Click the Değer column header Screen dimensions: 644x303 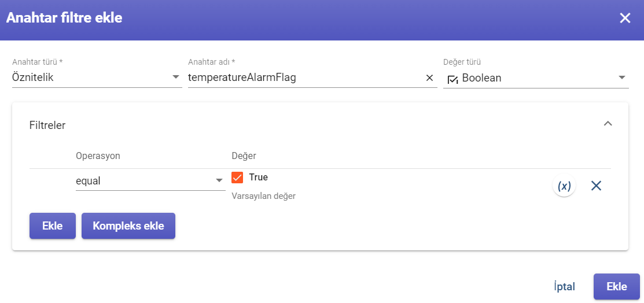[244, 156]
